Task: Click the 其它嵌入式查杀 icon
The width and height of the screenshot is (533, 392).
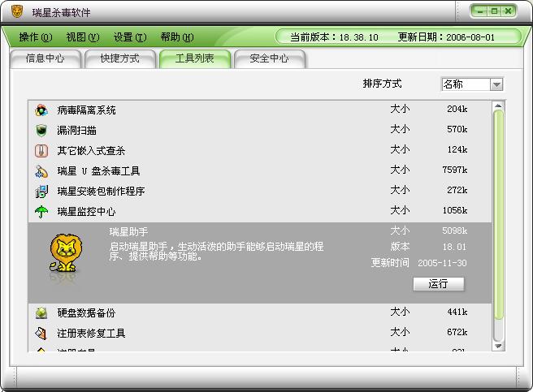Action: 41,150
